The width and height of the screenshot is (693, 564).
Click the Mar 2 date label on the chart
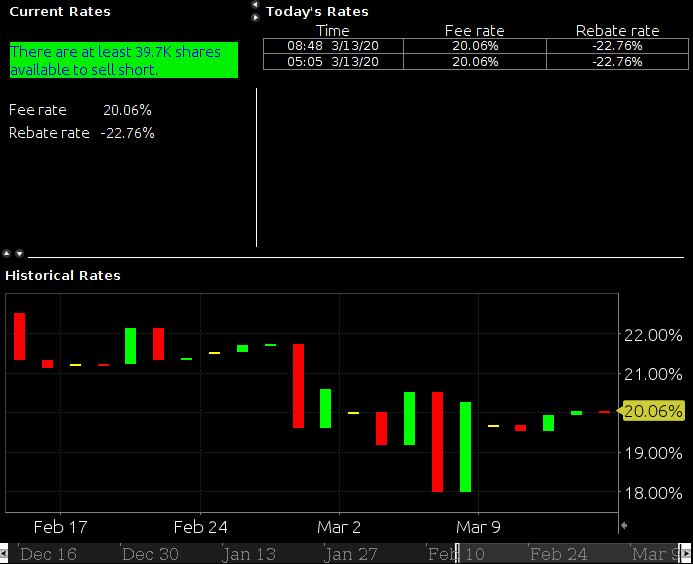click(x=339, y=527)
